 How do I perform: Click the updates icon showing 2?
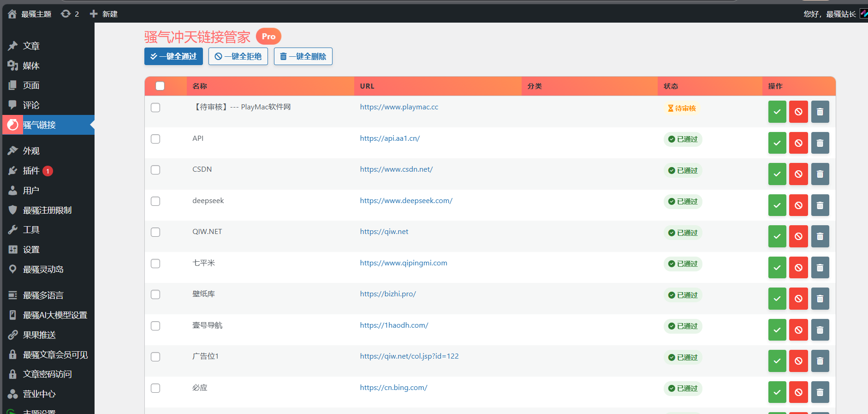[70, 14]
